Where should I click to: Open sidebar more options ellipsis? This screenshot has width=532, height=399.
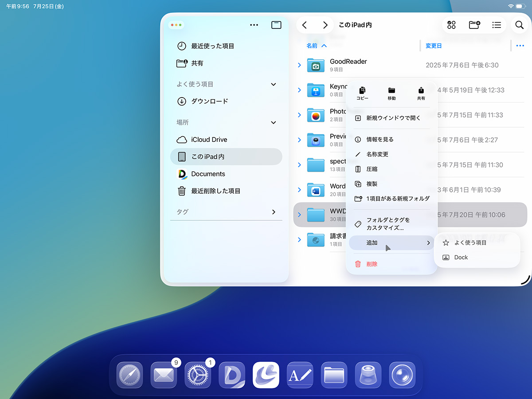[254, 25]
